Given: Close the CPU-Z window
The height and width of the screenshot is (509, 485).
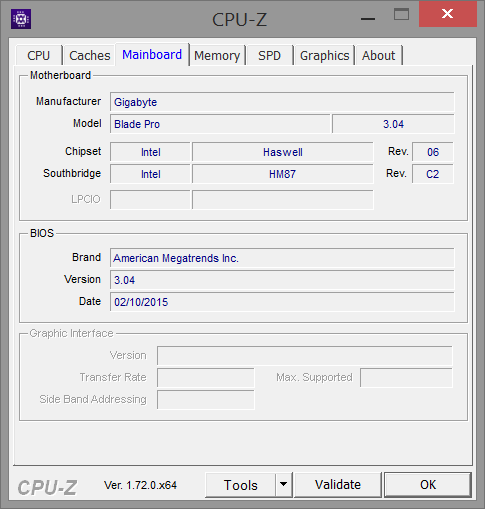Looking at the screenshot, I should pos(448,14).
